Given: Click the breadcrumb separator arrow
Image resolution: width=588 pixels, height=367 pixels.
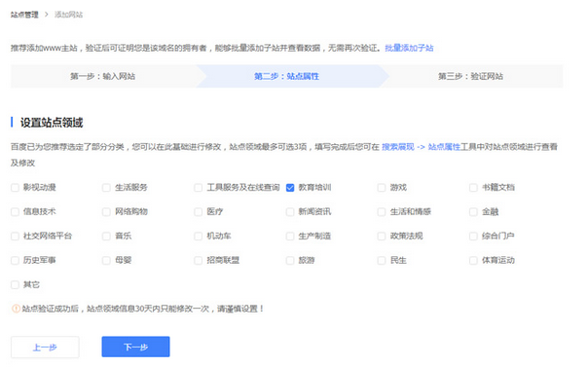Looking at the screenshot, I should pos(47,15).
